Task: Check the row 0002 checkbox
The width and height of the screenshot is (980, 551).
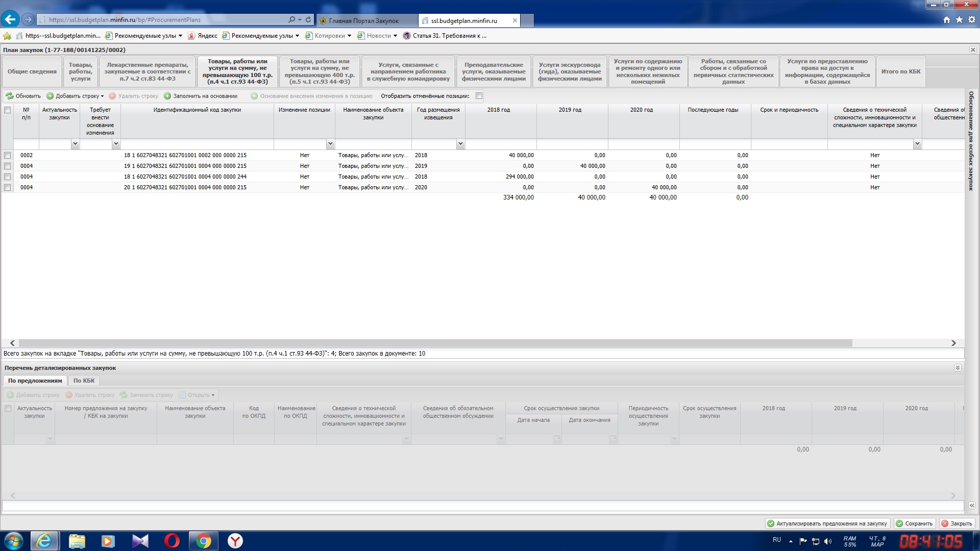Action: coord(7,155)
